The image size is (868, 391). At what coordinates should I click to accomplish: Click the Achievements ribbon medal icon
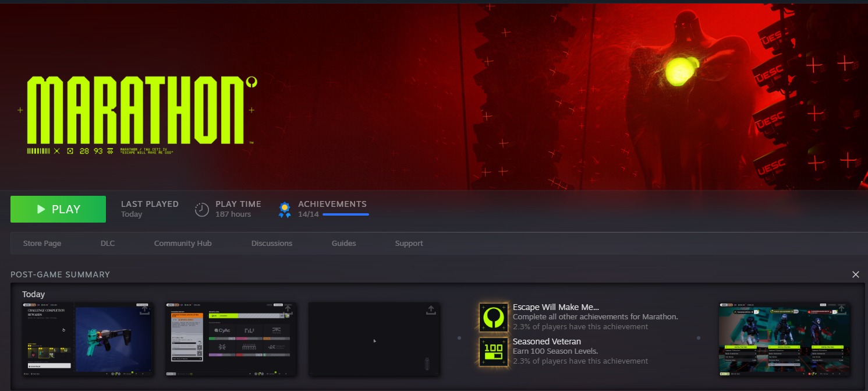point(285,210)
